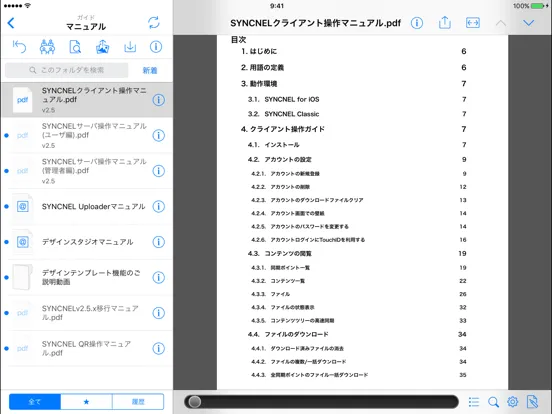Open SYNCNELv2.5.x移行マニュアル.pdf
The height and width of the screenshot is (414, 552).
pos(87,313)
